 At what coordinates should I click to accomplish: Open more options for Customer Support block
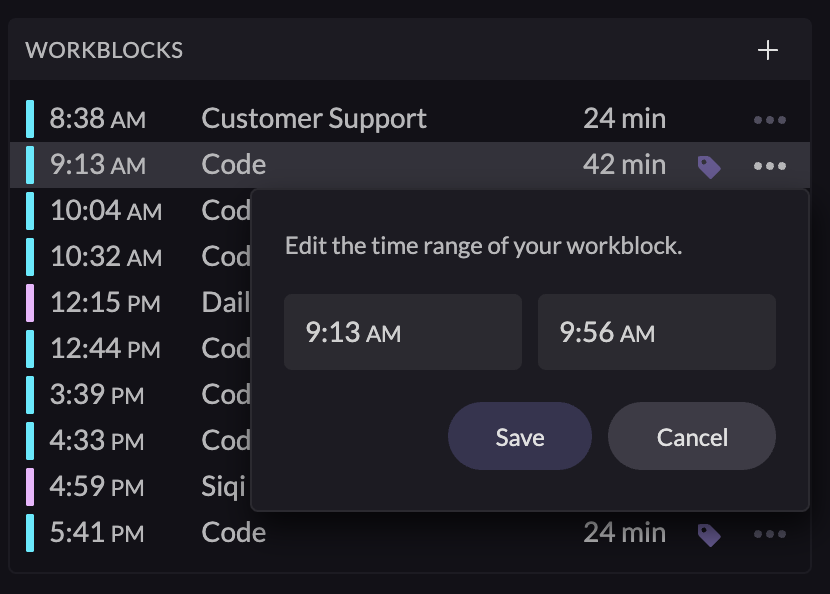pyautogui.click(x=769, y=120)
